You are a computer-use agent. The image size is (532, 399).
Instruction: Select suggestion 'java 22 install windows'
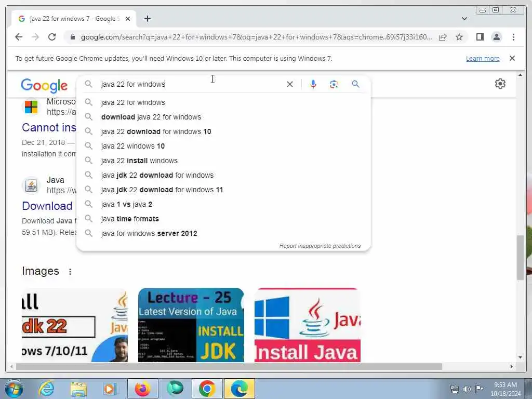(223, 161)
